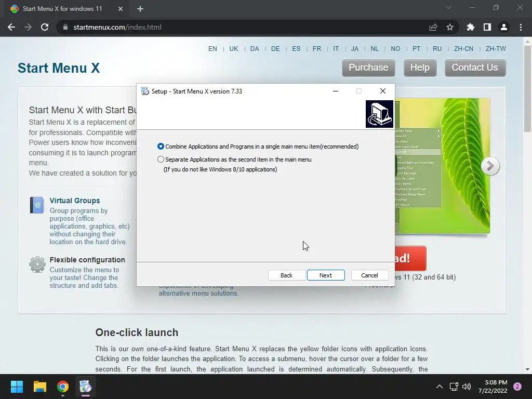Open File Explorer from the taskbar

(x=39, y=387)
